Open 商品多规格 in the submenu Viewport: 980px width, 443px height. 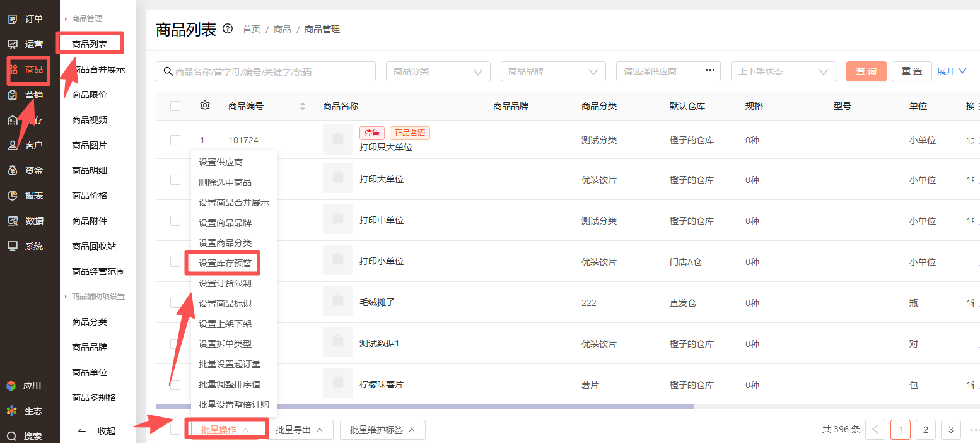[94, 398]
